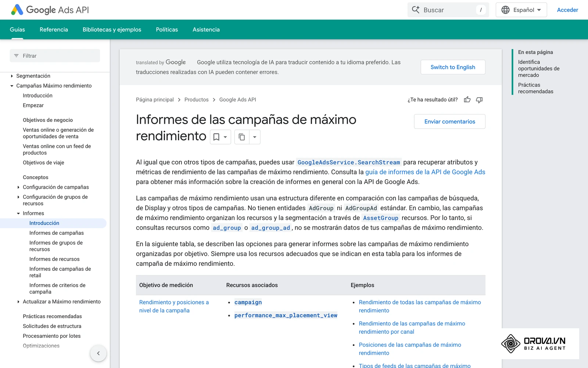Screen dimensions: 588x368
Task: Click the thumbs up helpful icon
Action: coord(467,100)
